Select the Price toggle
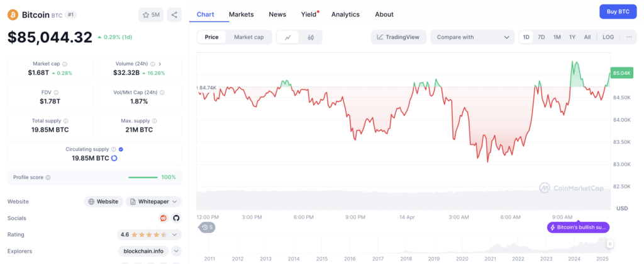Viewport: 644px width, 264px height. 211,37
